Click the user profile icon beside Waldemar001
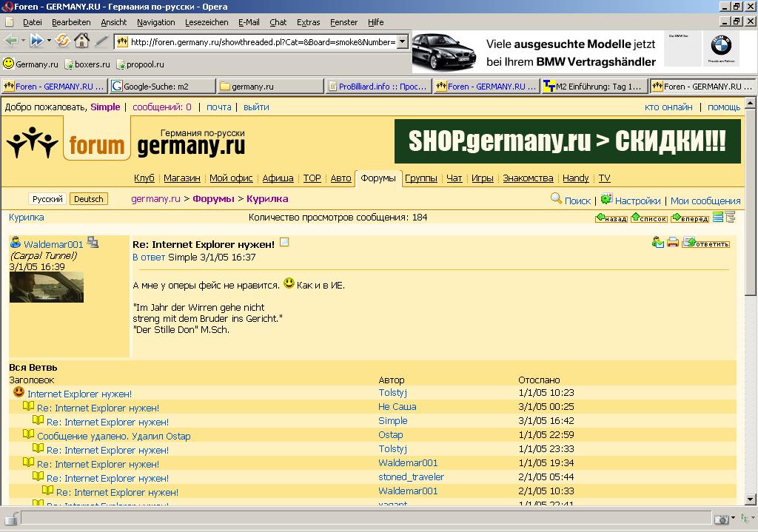This screenshot has height=532, width=758. coord(16,242)
